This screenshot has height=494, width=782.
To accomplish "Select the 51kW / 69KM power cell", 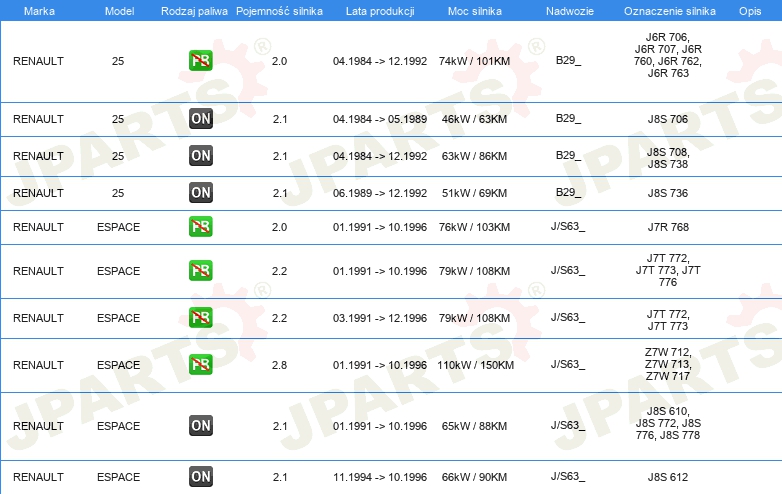I will click(474, 193).
